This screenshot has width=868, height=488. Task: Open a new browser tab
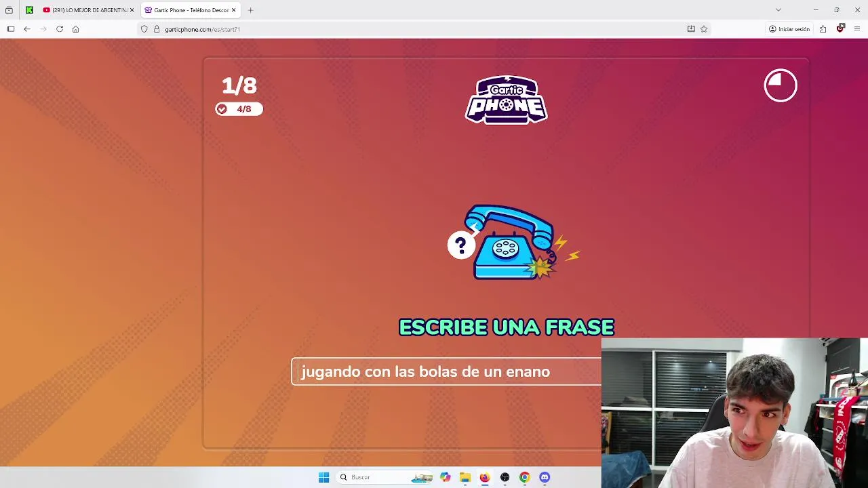tap(250, 10)
